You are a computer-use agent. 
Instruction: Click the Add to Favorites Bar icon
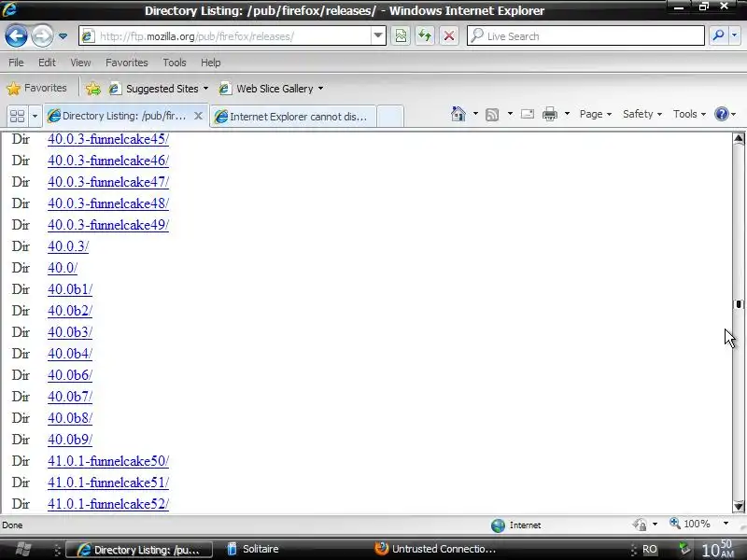point(92,89)
